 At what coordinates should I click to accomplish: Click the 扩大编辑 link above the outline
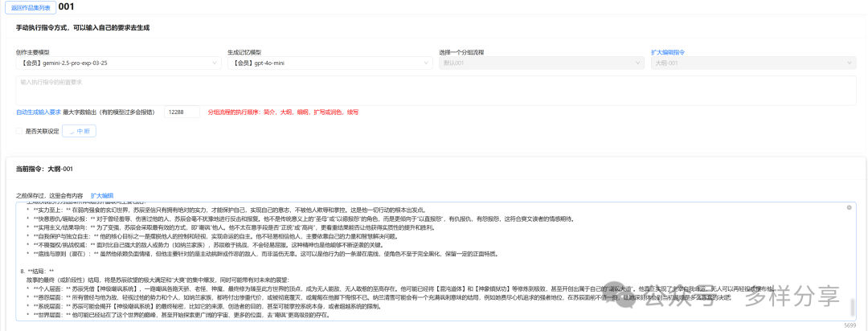coord(102,195)
